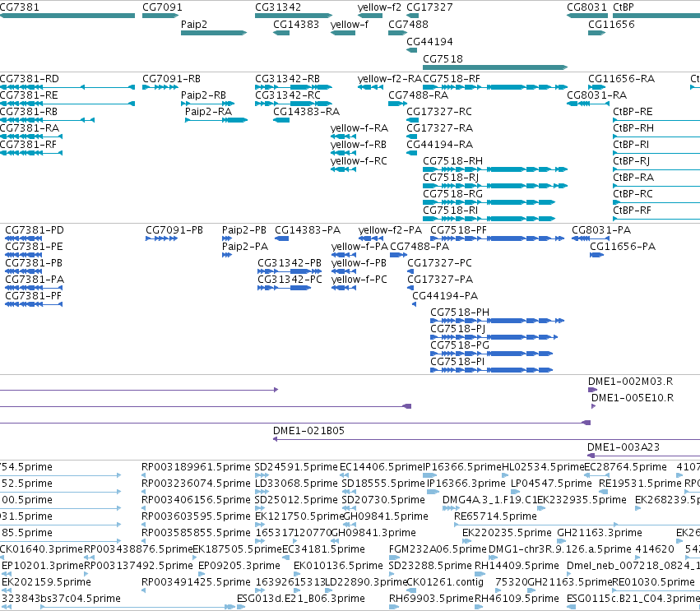Click protein CG14383-PA
This screenshot has width=700, height=611.
coord(308,230)
